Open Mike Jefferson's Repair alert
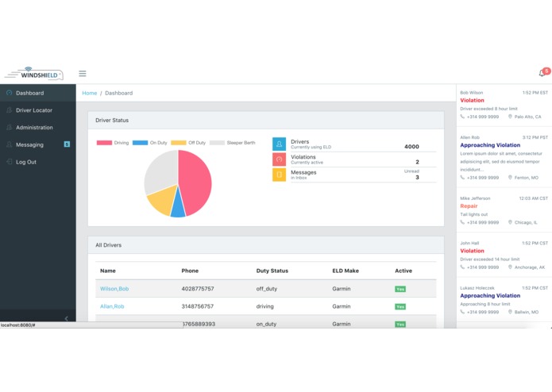552x392 pixels. [469, 206]
